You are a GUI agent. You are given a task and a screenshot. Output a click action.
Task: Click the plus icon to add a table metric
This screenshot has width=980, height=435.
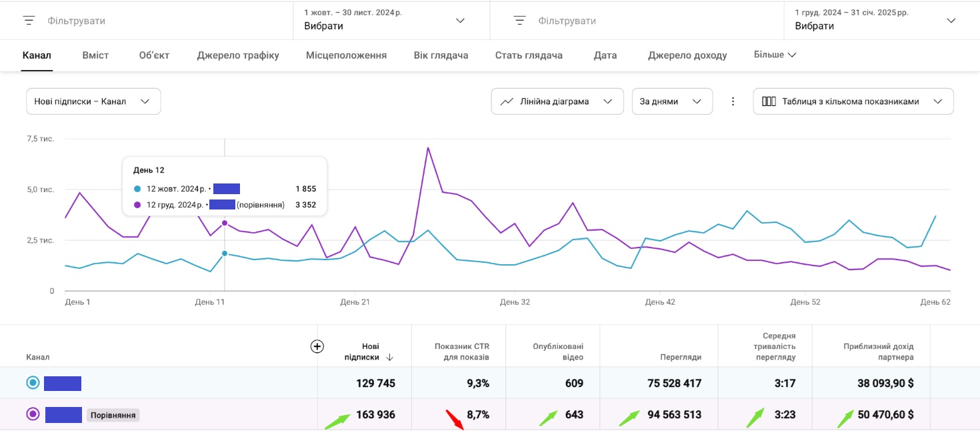click(317, 346)
